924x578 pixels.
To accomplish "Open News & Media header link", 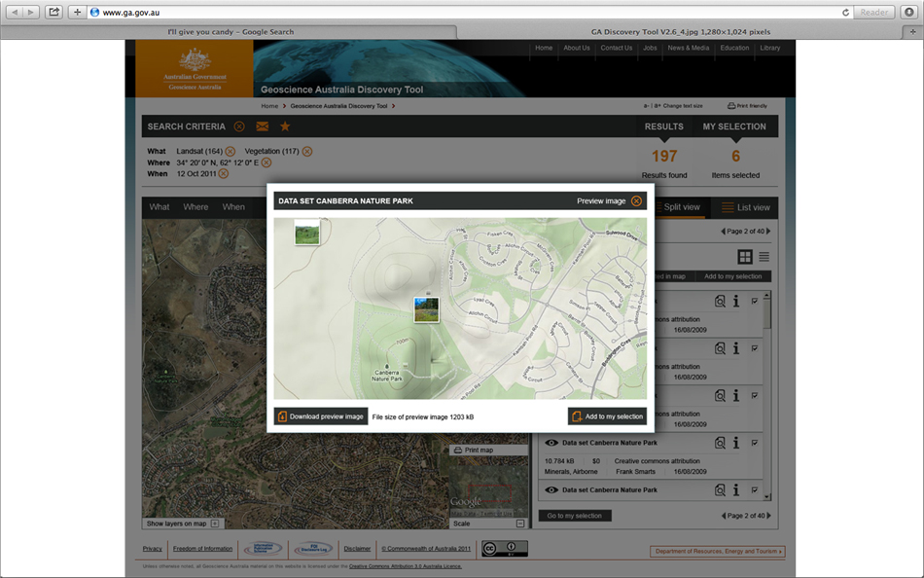I will pyautogui.click(x=689, y=49).
